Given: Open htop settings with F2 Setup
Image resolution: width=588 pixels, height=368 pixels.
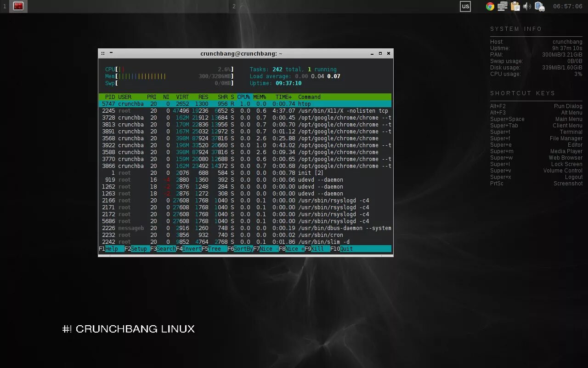Looking at the screenshot, I should coord(136,248).
